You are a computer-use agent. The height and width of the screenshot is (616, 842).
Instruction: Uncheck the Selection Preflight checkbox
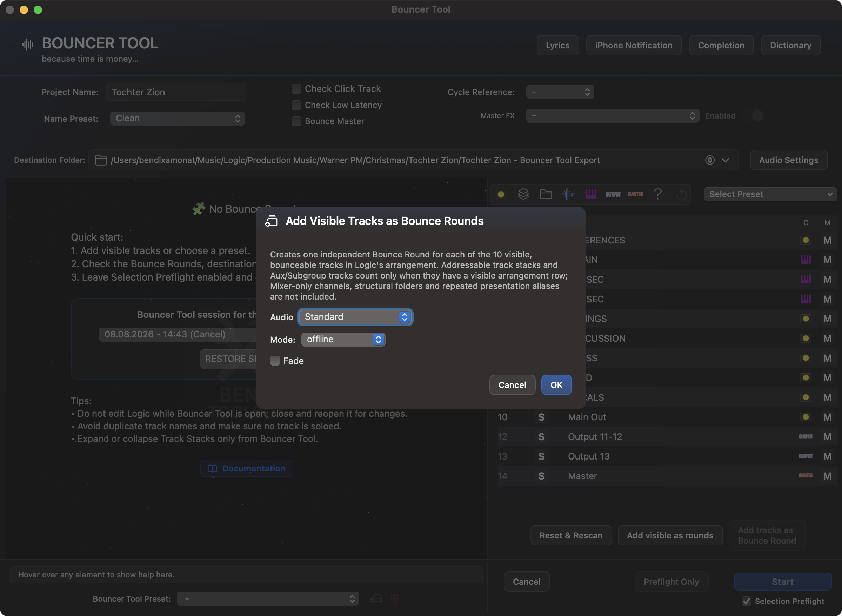[x=746, y=601]
